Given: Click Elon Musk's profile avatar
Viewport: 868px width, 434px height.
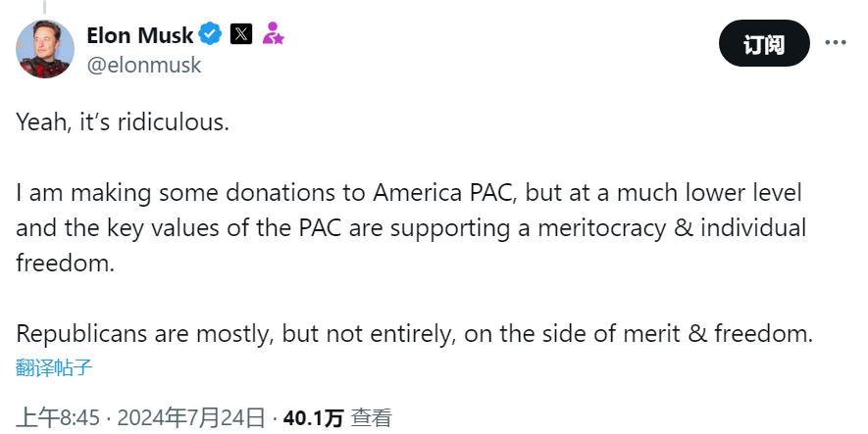Looking at the screenshot, I should click(46, 47).
